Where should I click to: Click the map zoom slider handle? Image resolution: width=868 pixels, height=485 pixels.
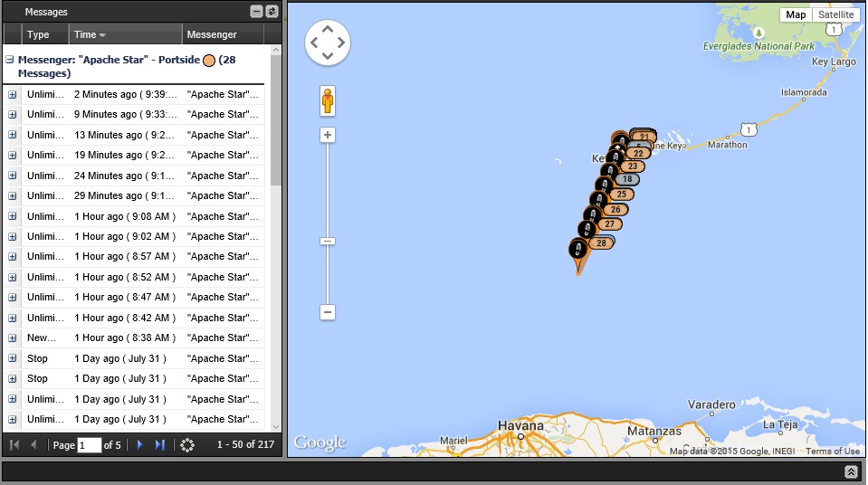click(x=328, y=242)
